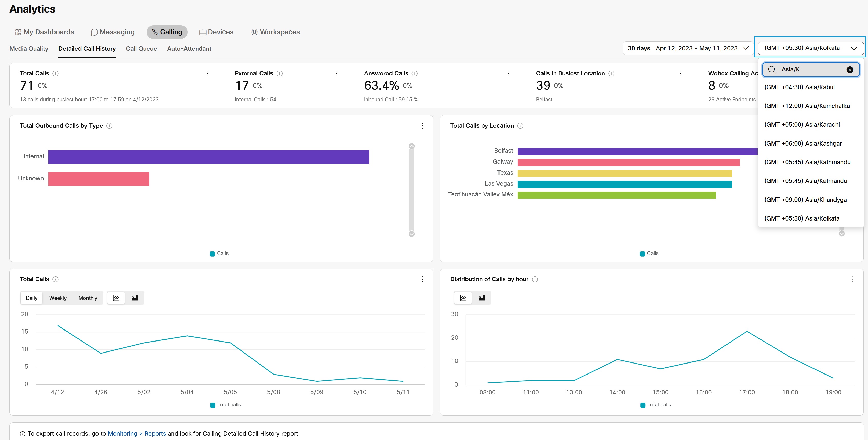Viewport: 868px width, 440px height.
Task: Open Workspaces analytics tab
Action: [x=275, y=32]
